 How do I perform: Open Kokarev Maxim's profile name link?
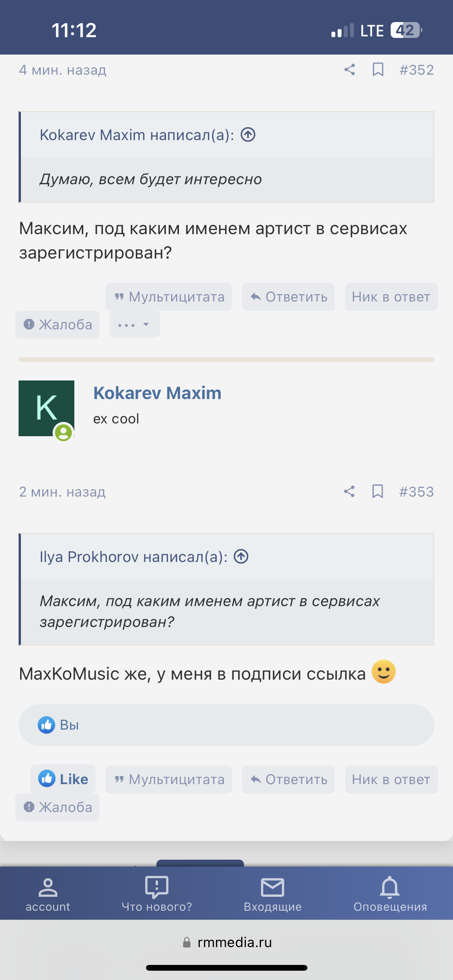coord(157,393)
